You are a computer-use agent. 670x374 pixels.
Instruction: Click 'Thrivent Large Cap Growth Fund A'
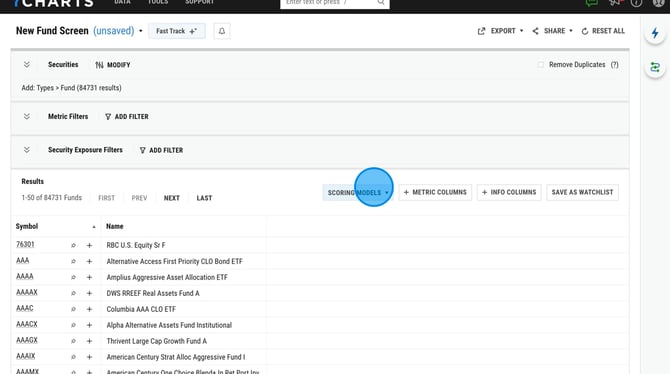coord(156,341)
